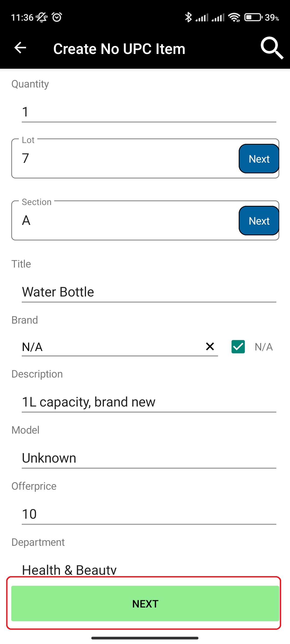Click the Next button in Section field
Viewport: 290px width, 644px height.
coord(259,221)
